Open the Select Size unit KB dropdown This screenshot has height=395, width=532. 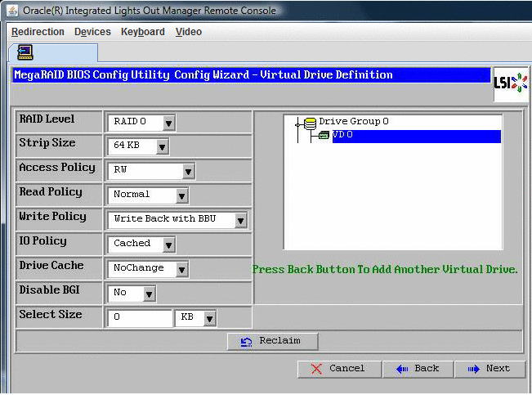(210, 319)
